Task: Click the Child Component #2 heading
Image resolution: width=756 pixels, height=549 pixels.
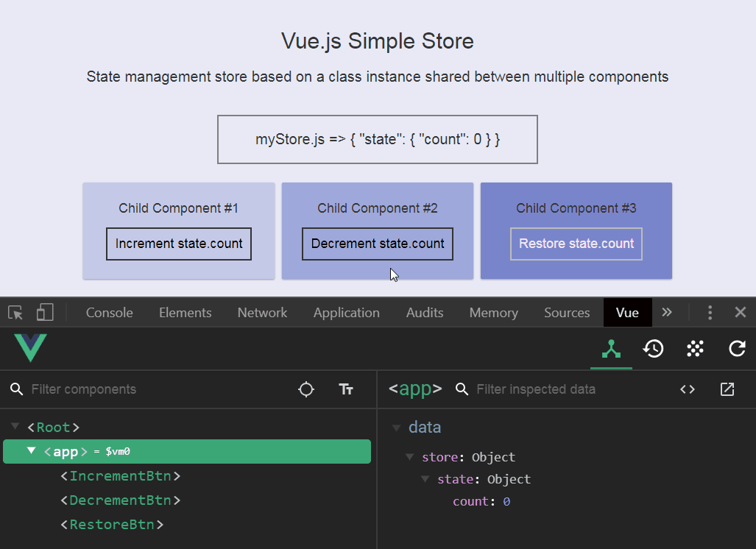Action: (x=378, y=208)
